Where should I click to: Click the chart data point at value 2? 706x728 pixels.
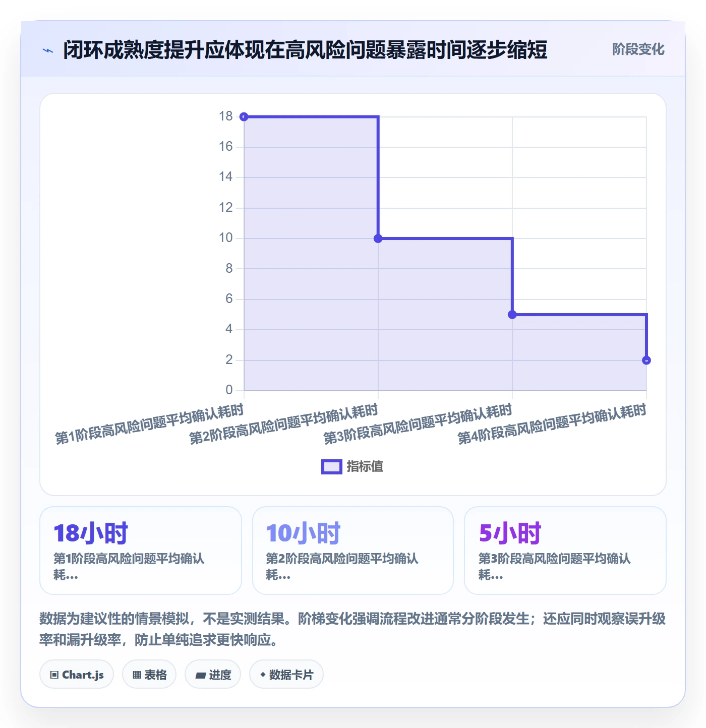646,360
